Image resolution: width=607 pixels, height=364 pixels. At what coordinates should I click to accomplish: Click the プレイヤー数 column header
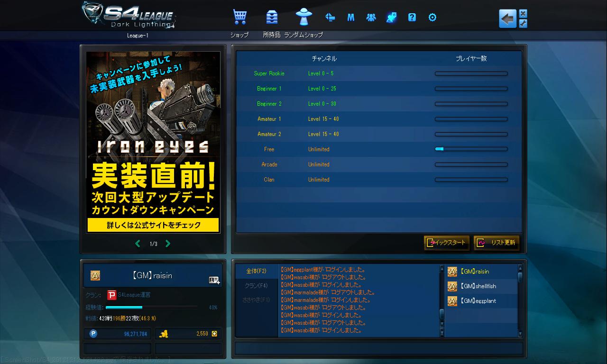pyautogui.click(x=471, y=58)
